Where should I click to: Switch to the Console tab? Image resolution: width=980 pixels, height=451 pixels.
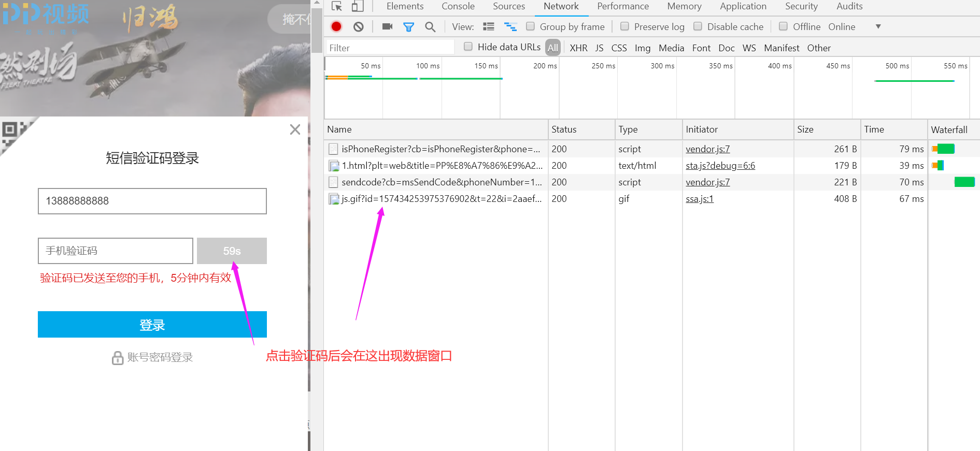point(458,6)
